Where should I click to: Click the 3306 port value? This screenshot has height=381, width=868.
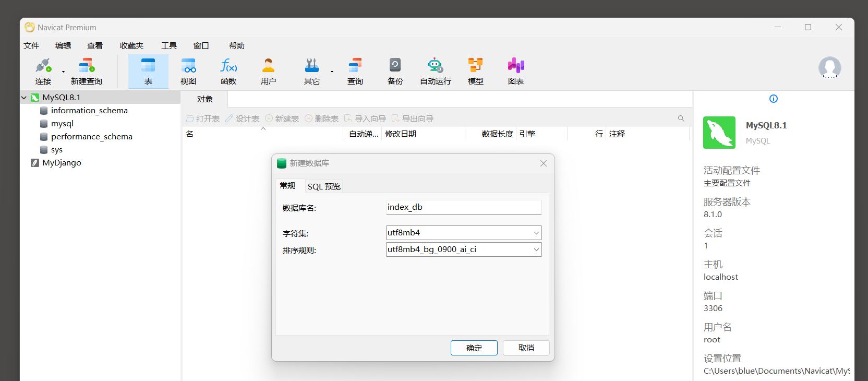point(713,308)
